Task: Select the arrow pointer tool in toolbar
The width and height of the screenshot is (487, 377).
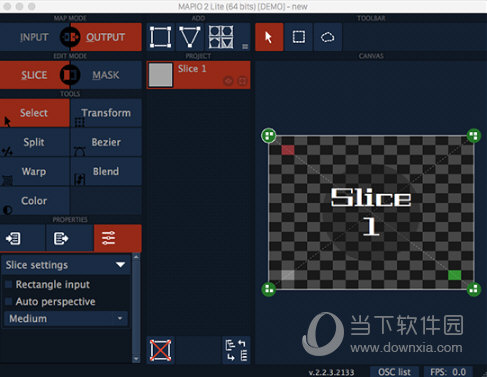Action: point(269,37)
